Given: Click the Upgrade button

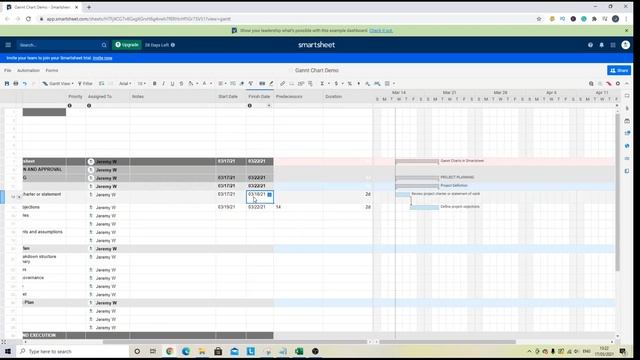Looking at the screenshot, I should (127, 45).
